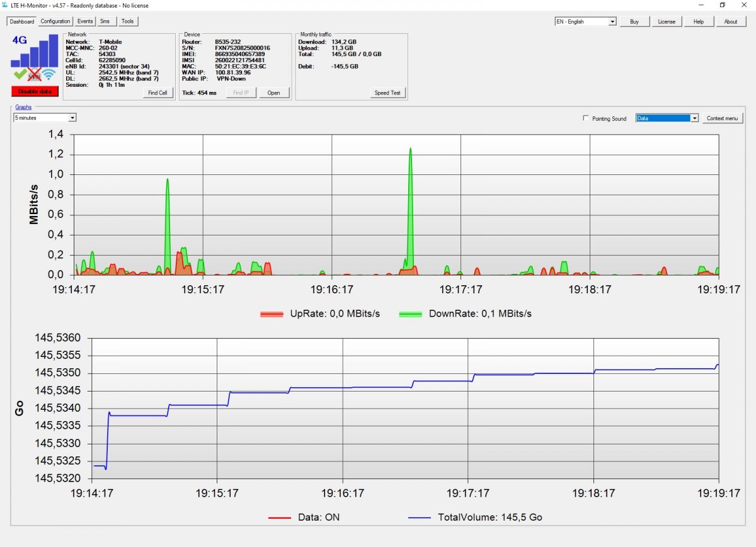Click the red Data: ON legend line
This screenshot has height=547, width=756.
tap(280, 517)
